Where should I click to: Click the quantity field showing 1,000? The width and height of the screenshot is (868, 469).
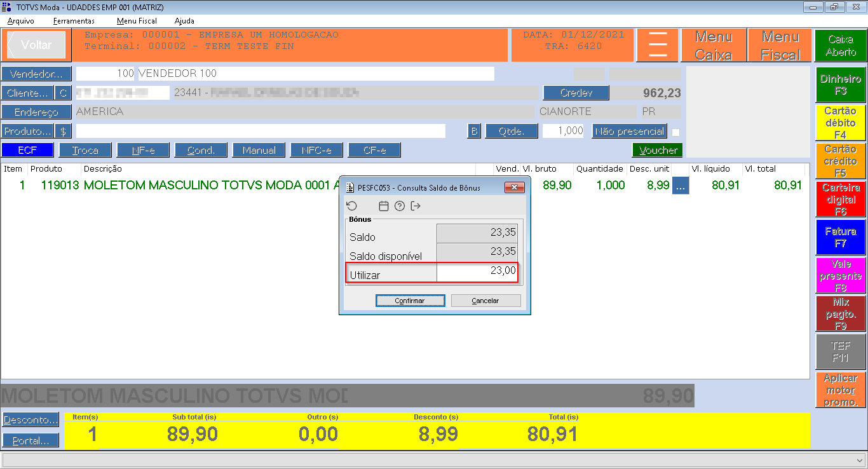coord(562,131)
